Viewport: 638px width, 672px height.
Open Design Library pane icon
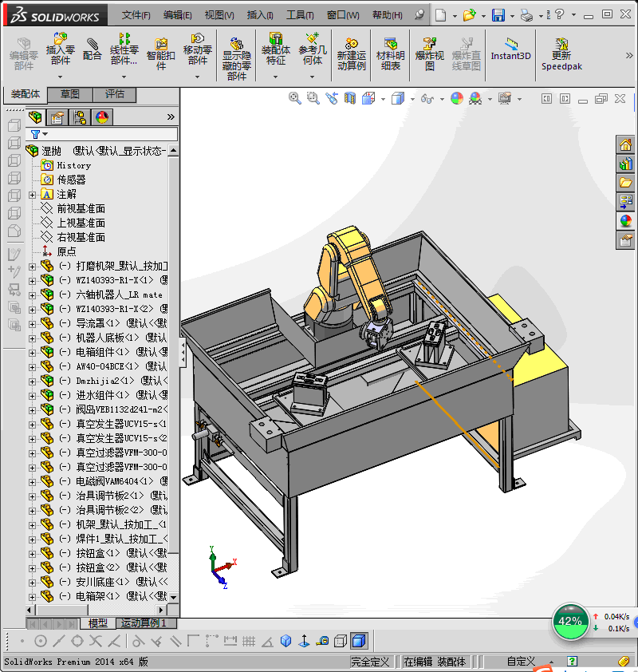[x=625, y=164]
